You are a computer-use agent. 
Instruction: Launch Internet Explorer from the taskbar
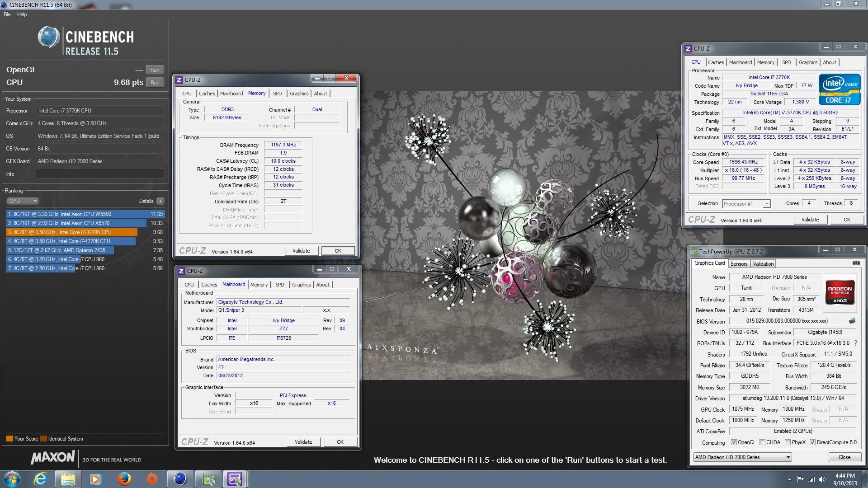(x=40, y=479)
